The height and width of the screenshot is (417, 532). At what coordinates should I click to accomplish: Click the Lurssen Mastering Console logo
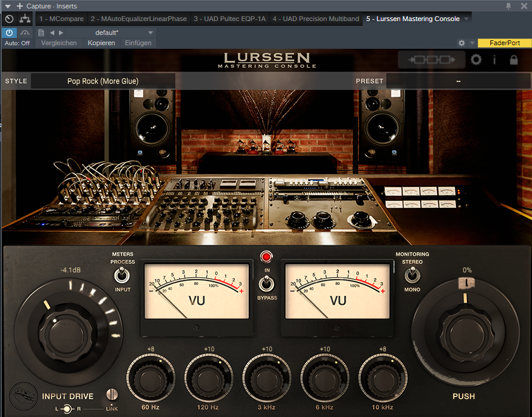(267, 60)
